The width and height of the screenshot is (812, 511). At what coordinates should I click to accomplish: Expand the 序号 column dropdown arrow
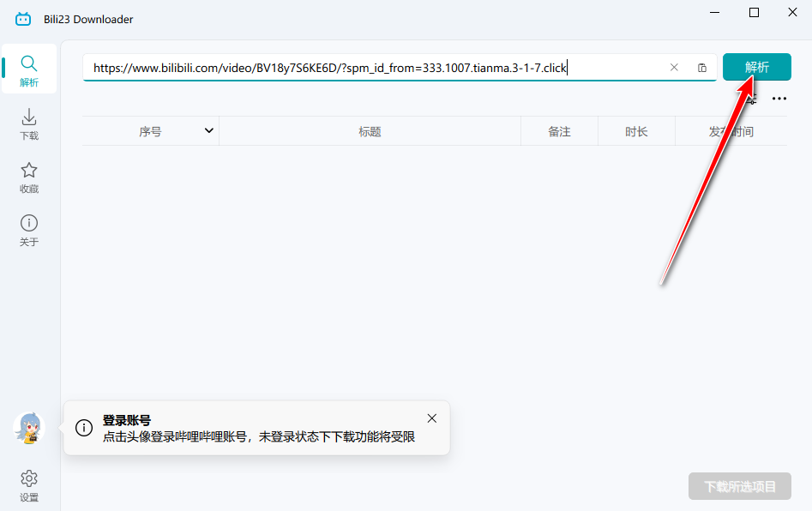point(208,130)
